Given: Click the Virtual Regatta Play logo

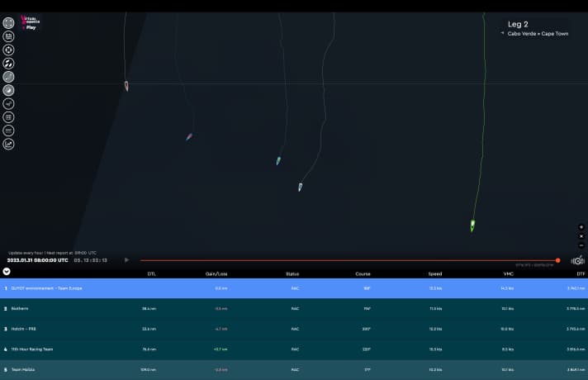Looking at the screenshot, I should pos(30,23).
